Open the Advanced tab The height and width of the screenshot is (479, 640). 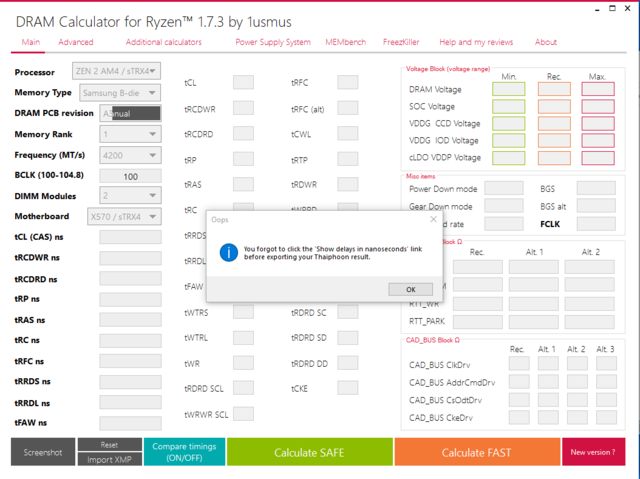76,42
